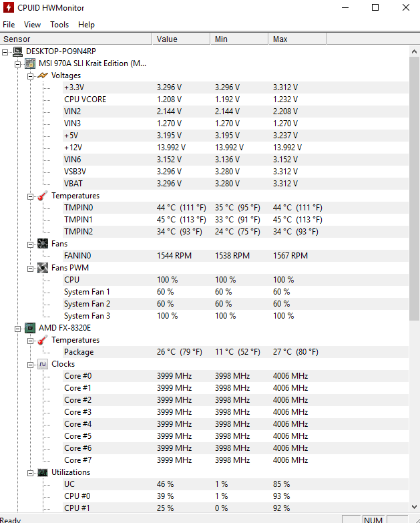The height and width of the screenshot is (523, 420).
Task: Click the AMD FX-8320E processor icon
Action: point(30,328)
